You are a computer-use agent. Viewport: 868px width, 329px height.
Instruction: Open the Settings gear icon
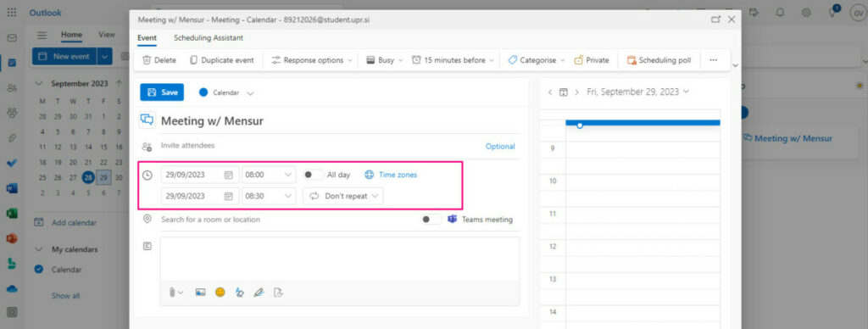(806, 13)
